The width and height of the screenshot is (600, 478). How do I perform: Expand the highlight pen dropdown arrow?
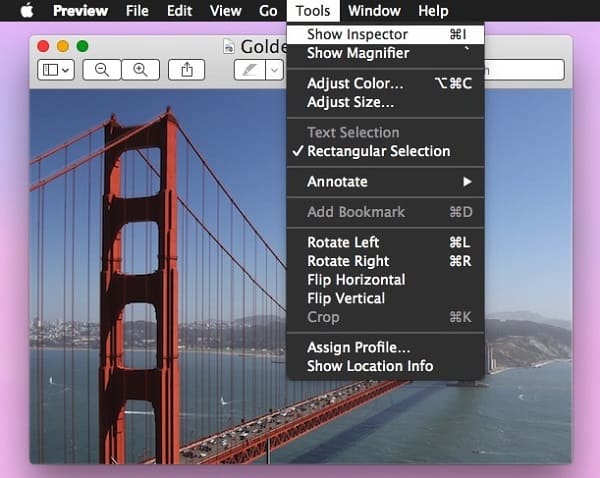click(x=272, y=69)
